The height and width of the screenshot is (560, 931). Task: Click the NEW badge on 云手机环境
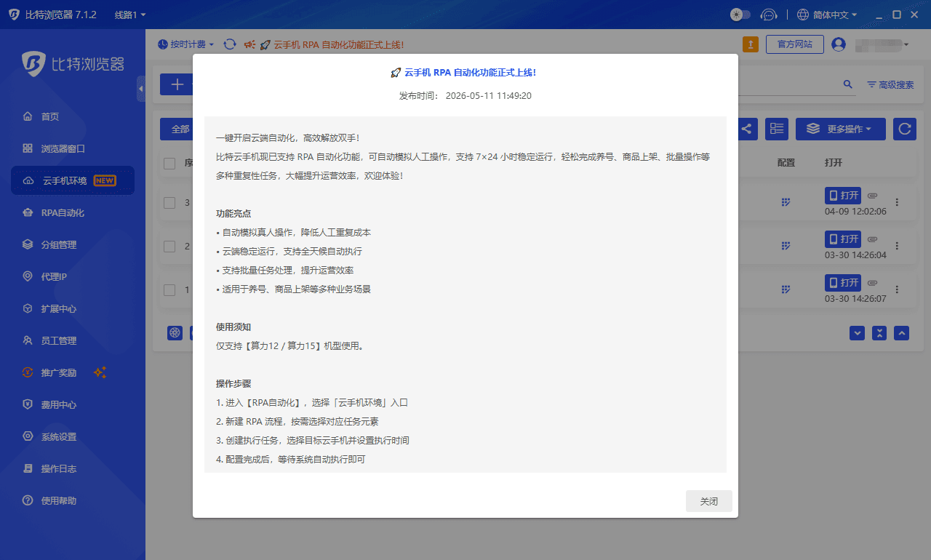tap(105, 180)
